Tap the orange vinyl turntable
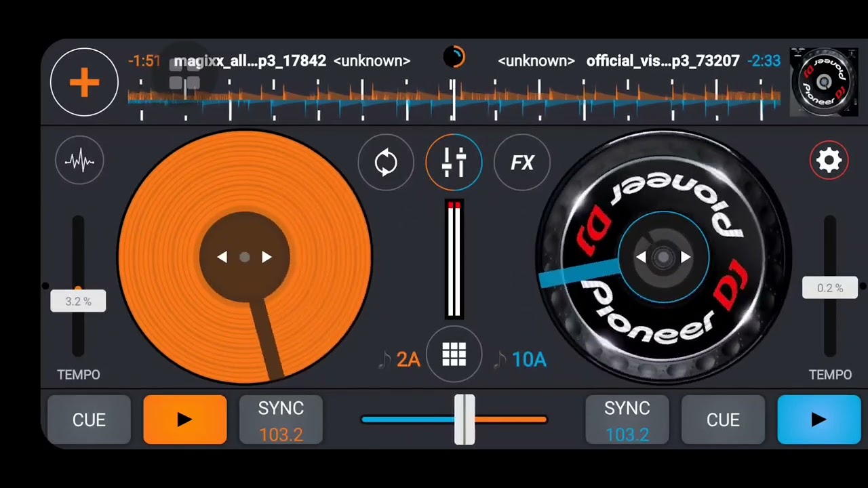Screen dimensions: 868x488 coord(245,257)
